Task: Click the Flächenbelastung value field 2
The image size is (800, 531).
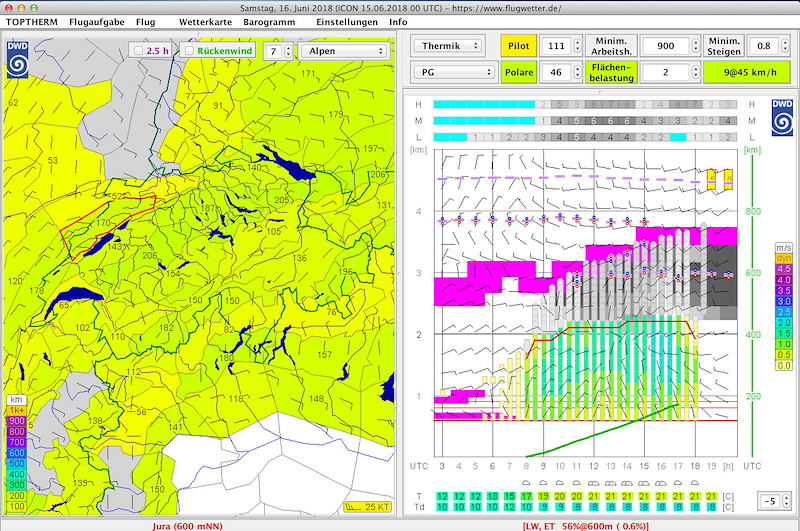Action: tap(665, 72)
